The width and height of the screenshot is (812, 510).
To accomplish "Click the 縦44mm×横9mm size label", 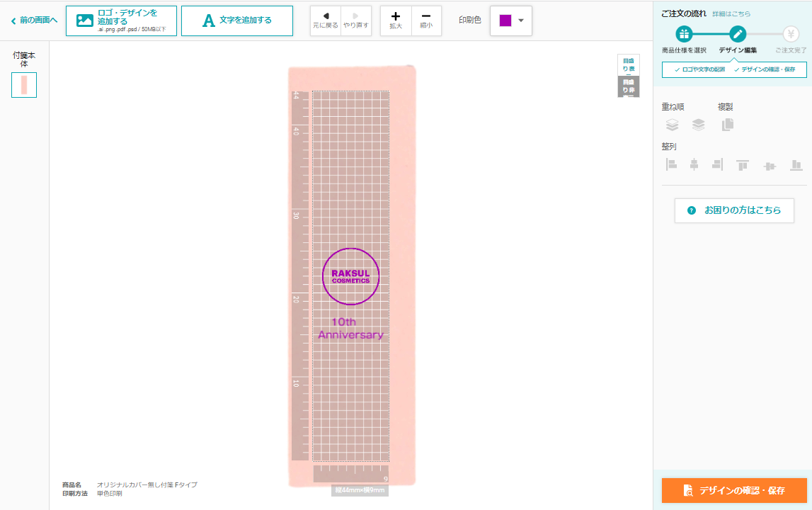I will point(360,489).
